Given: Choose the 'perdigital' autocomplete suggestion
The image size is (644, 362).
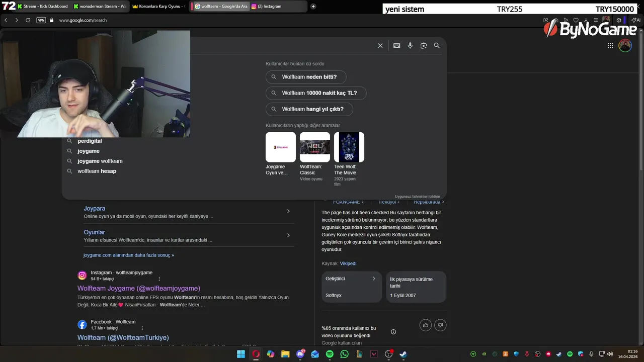Looking at the screenshot, I should coord(90,141).
